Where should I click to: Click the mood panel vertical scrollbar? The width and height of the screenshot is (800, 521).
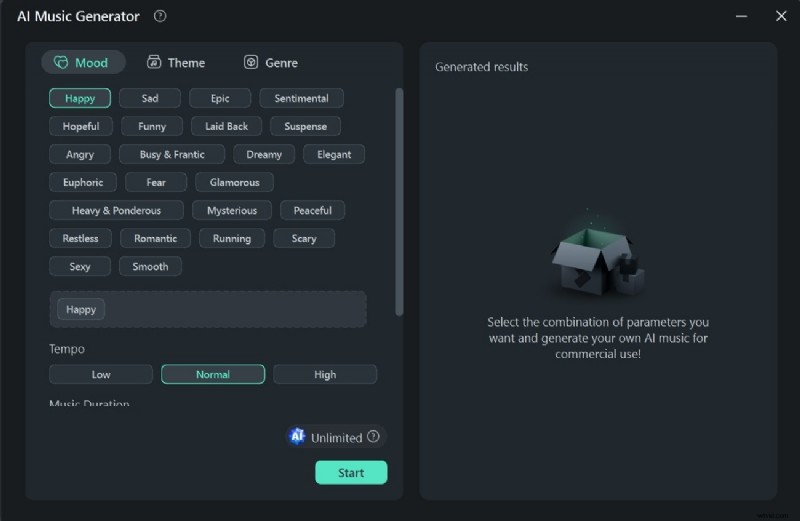click(x=399, y=200)
